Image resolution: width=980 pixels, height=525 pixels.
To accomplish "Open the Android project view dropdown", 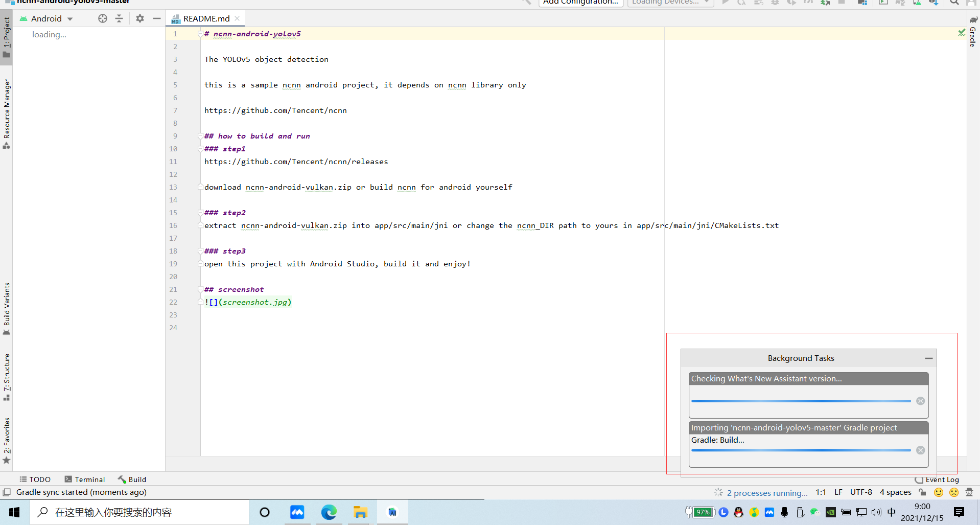I will (46, 18).
